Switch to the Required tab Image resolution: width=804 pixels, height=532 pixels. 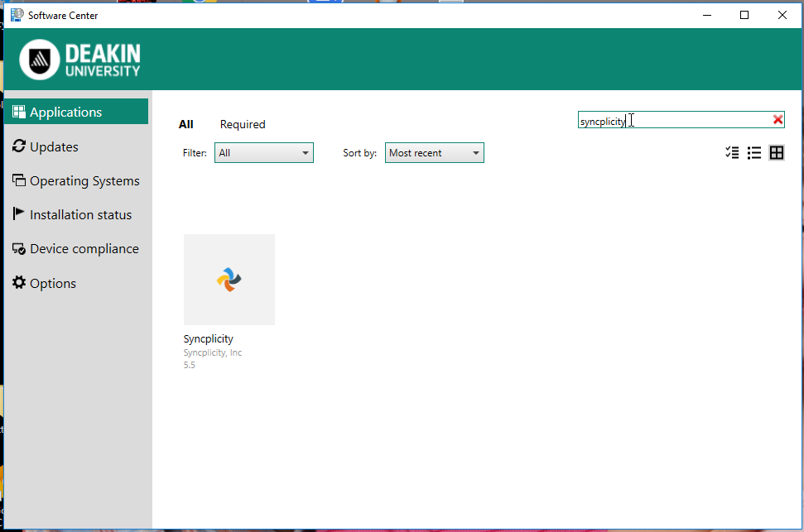[243, 124]
